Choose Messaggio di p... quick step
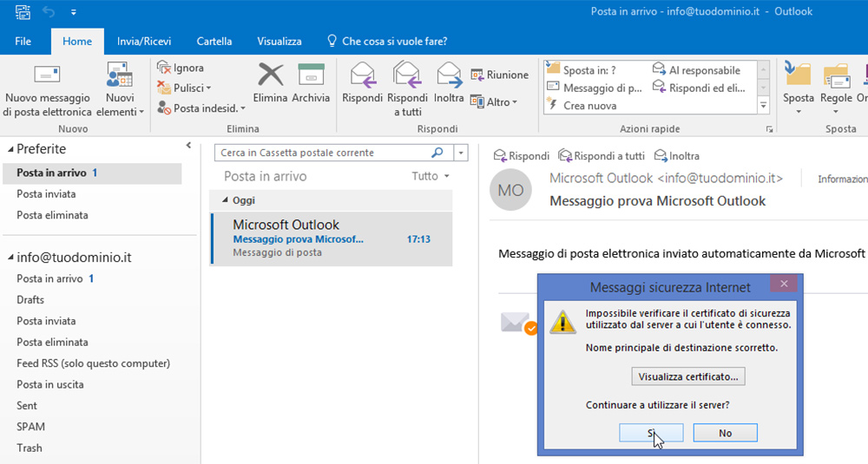868x464 pixels. pyautogui.click(x=595, y=88)
